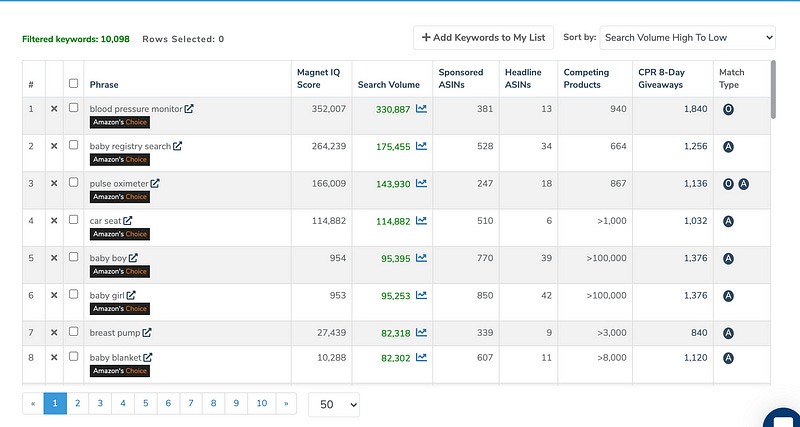The height and width of the screenshot is (427, 800).
Task: View trend chart for 143,930 search volume
Action: pos(421,183)
